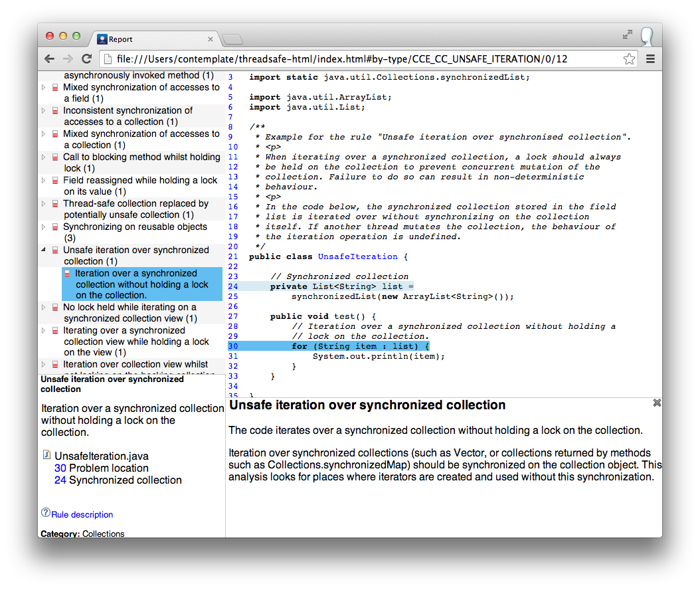Viewport: 700px width, 590px height.
Task: Expand 'Call to blocking method whilst holding lock'
Action: click(43, 157)
